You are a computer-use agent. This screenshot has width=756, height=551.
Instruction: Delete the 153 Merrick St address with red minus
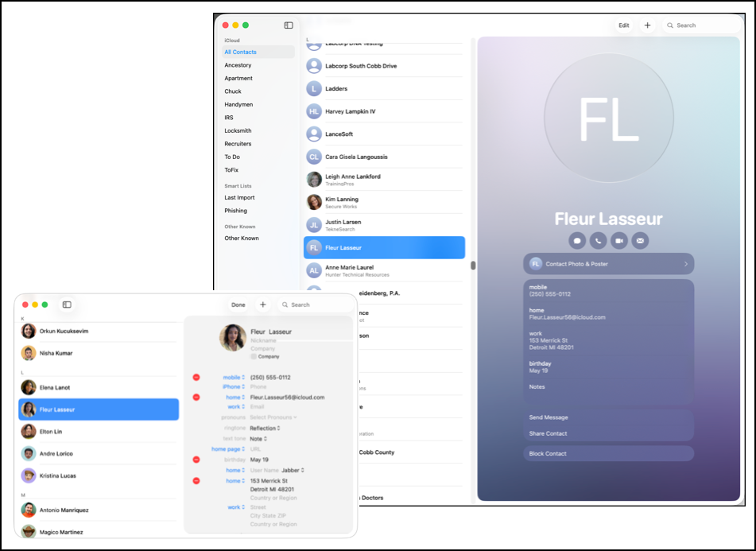pos(196,480)
